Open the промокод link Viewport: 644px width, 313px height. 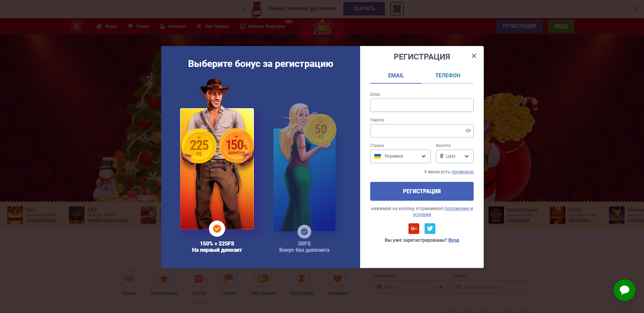[462, 172]
